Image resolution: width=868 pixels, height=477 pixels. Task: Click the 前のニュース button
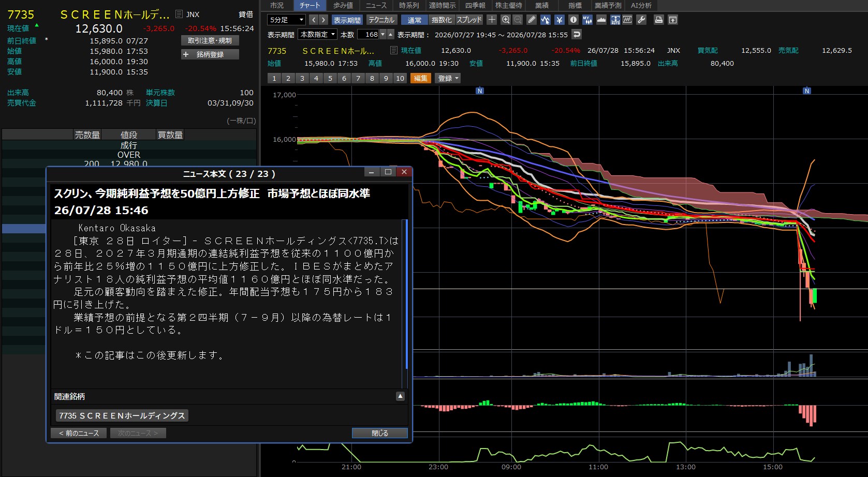point(79,433)
